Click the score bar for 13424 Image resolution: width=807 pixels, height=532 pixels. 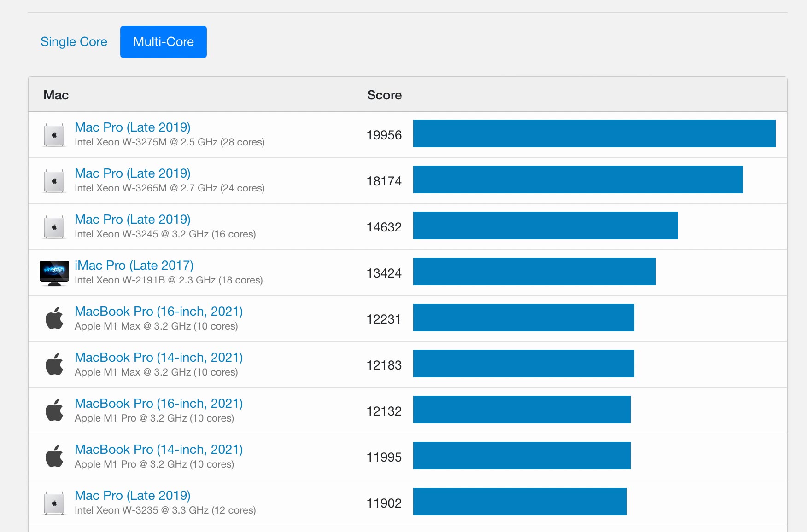534,272
